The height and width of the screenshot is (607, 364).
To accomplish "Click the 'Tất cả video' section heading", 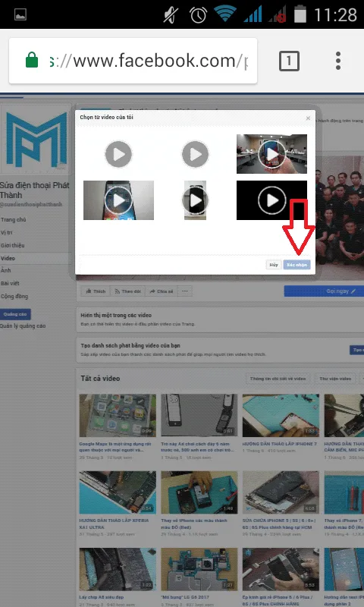I will 100,378.
